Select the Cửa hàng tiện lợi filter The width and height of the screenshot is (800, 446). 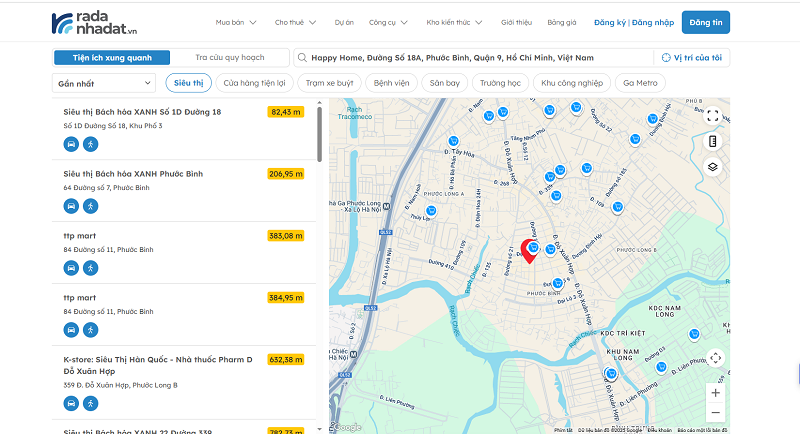(254, 83)
